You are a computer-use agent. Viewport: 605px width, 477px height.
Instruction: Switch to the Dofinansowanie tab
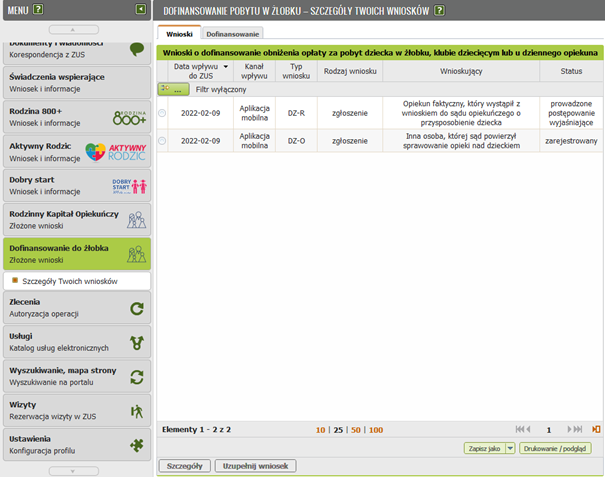232,34
